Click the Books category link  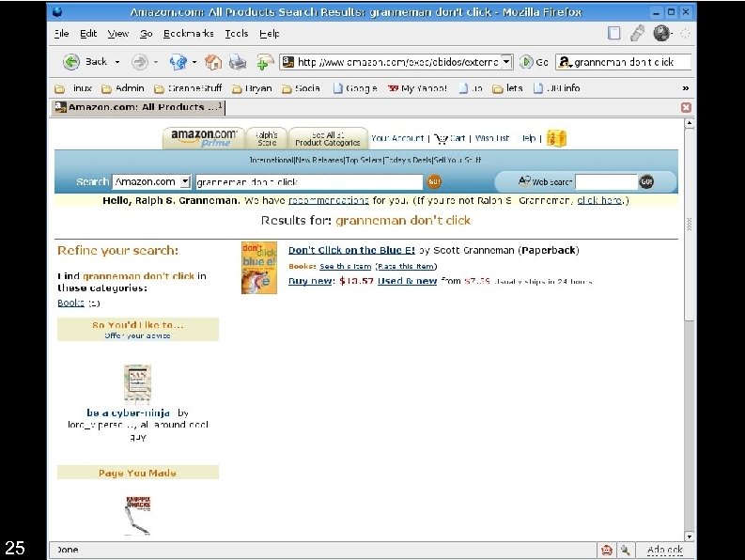pyautogui.click(x=70, y=303)
